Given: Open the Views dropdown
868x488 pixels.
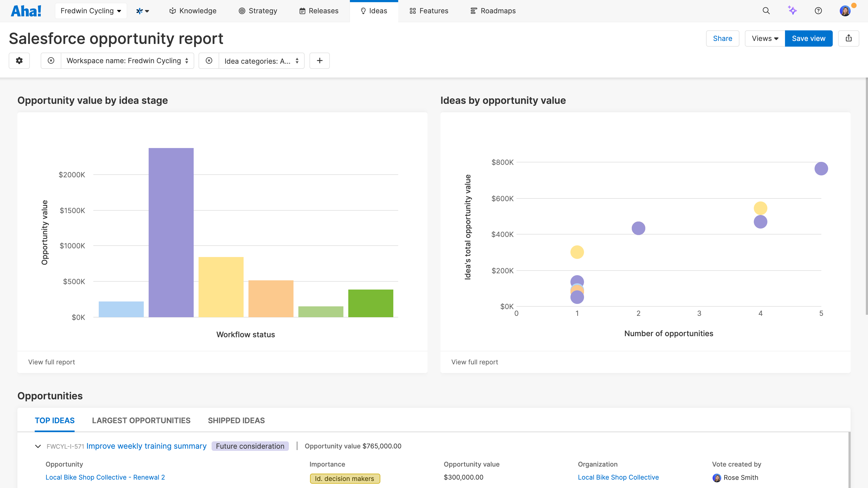Looking at the screenshot, I should [765, 38].
